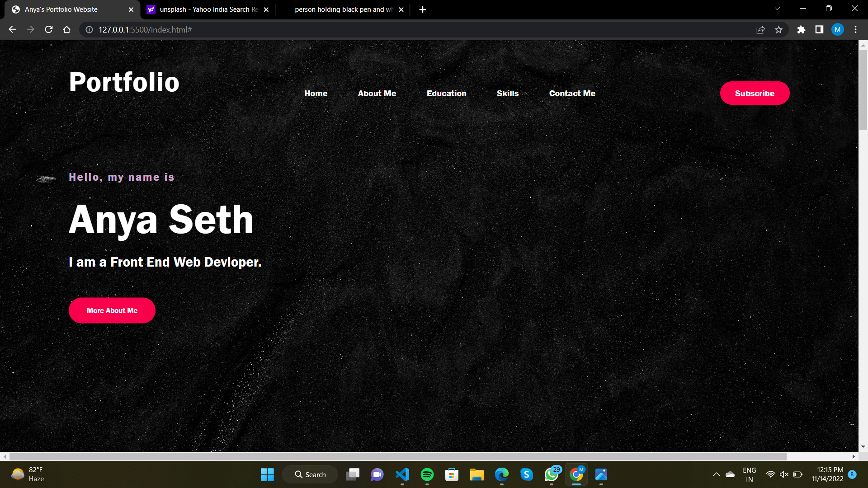Open Microsoft Edge from the taskbar

pos(500,474)
